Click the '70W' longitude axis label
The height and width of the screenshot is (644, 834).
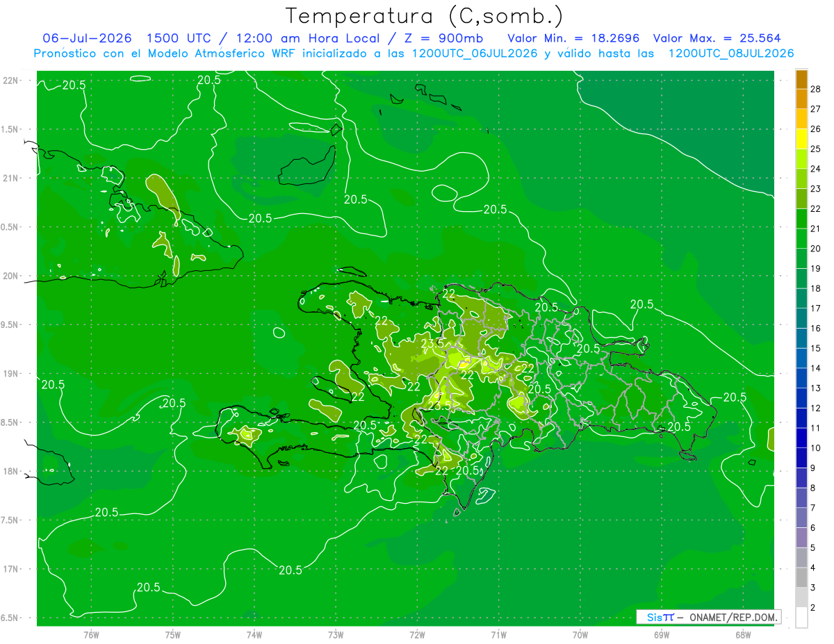(580, 634)
